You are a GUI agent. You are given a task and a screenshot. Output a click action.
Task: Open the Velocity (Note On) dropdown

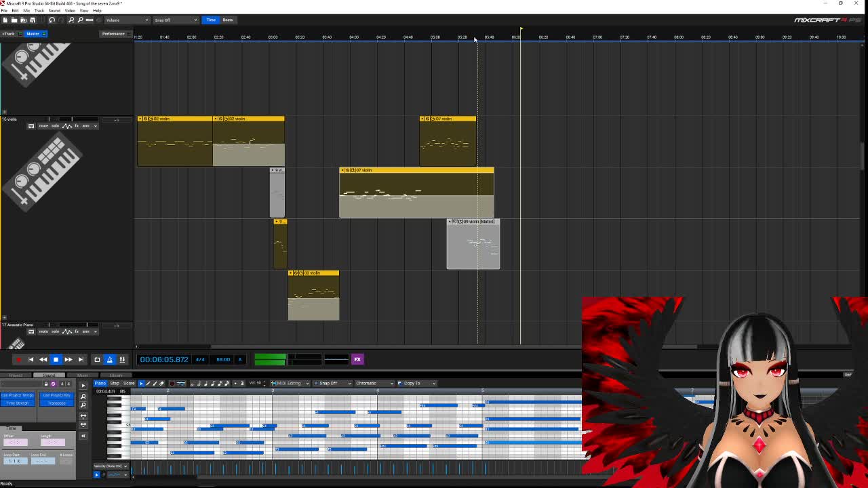pyautogui.click(x=110, y=466)
